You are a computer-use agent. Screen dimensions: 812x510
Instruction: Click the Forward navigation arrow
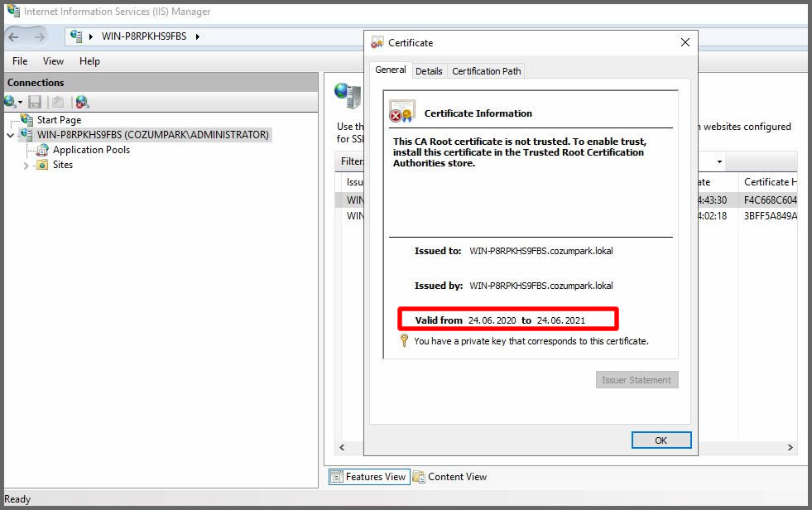(40, 36)
